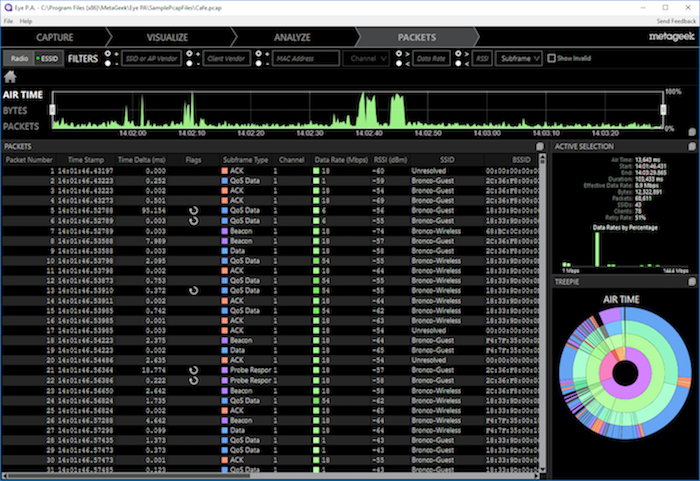Screen dimensions: 700x481
Task: Click the Data Rate filter field
Action: point(431,59)
